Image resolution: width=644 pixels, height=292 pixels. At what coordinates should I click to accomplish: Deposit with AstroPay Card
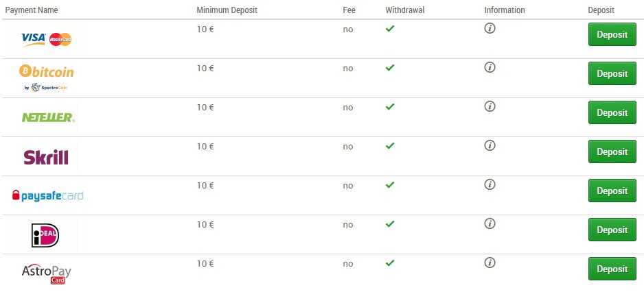tap(612, 269)
